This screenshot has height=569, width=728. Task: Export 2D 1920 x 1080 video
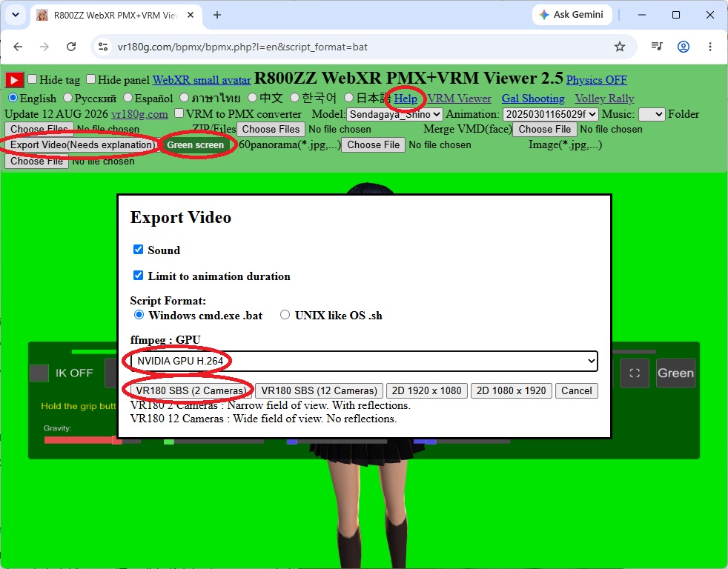[426, 390]
